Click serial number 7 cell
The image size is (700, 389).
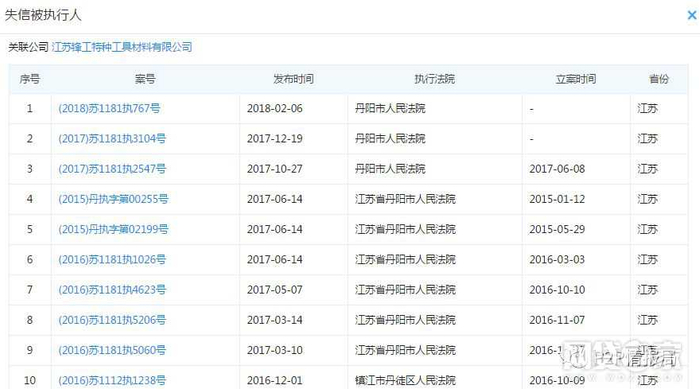[30, 290]
